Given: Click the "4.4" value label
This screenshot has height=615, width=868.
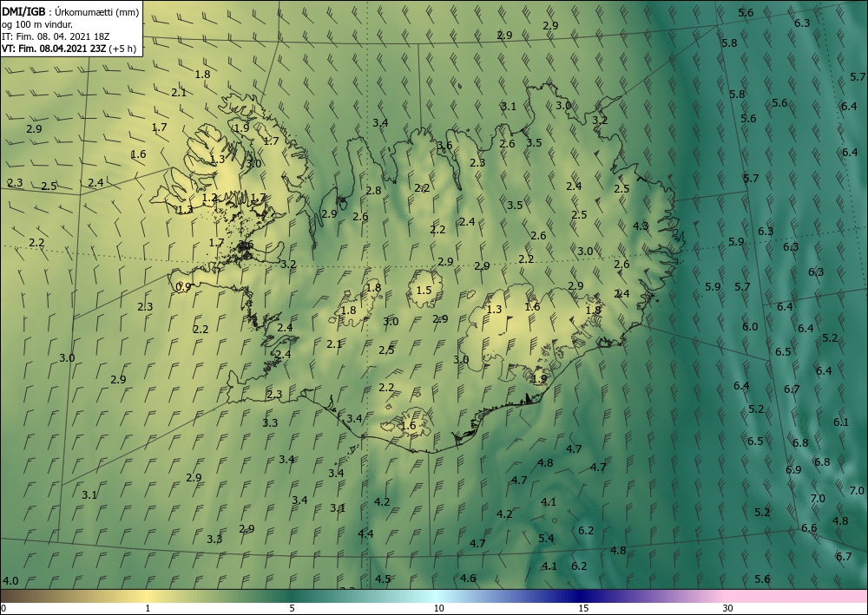Looking at the screenshot, I should (365, 533).
